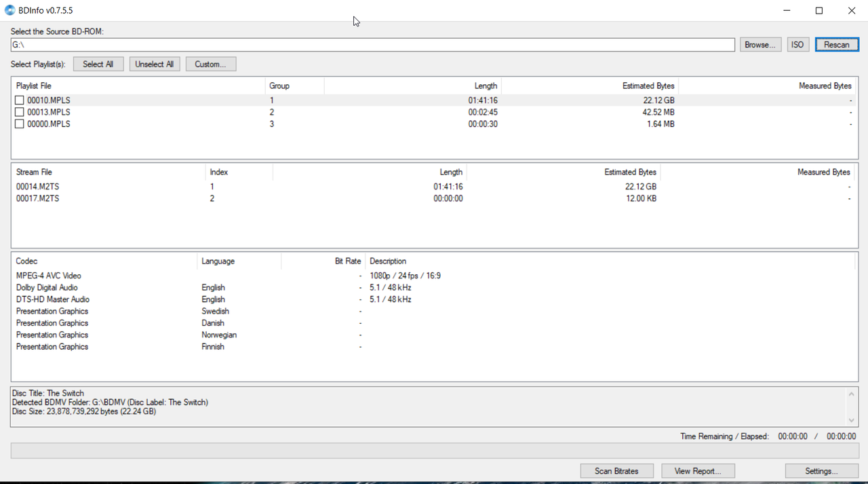Select the 00013.MPLS playlist row
Viewport: 868px width, 484px height.
tap(434, 112)
